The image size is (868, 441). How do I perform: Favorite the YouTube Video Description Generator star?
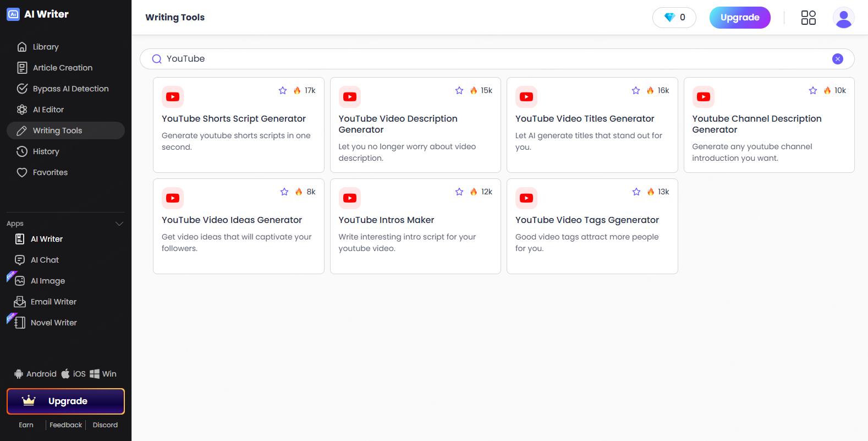click(x=459, y=90)
